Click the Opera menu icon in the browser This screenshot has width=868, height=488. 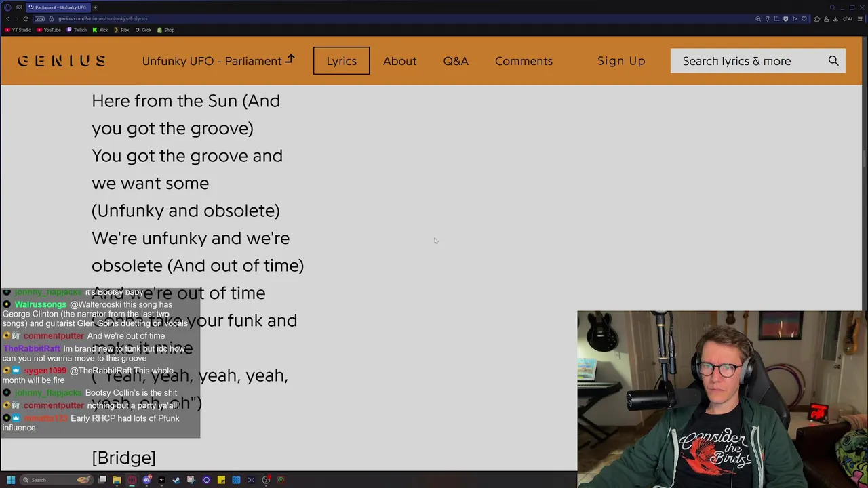[x=7, y=7]
